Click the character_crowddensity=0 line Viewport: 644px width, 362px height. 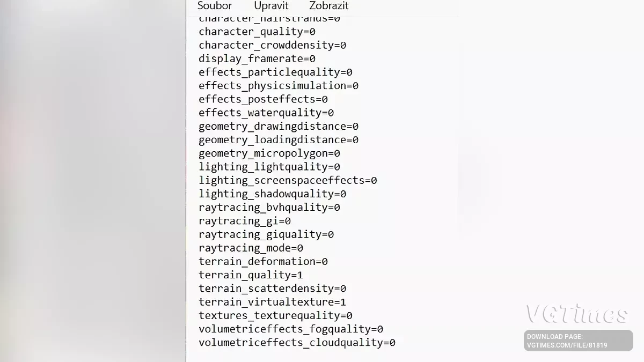[272, 45]
